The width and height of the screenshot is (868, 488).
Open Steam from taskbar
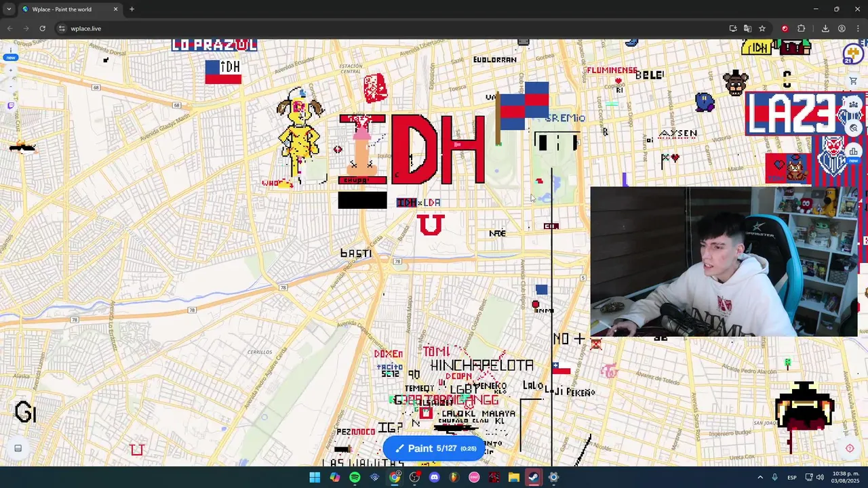tap(534, 477)
